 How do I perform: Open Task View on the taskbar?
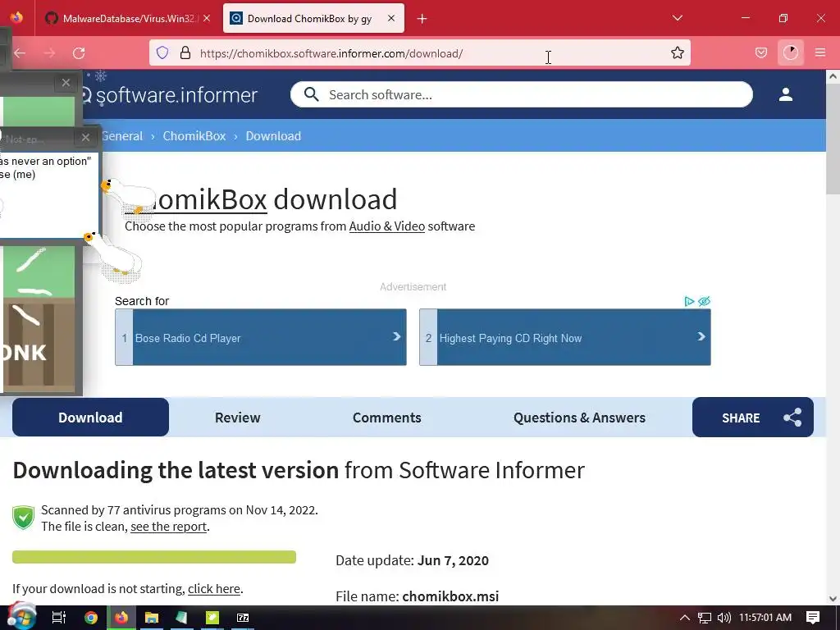click(x=59, y=618)
